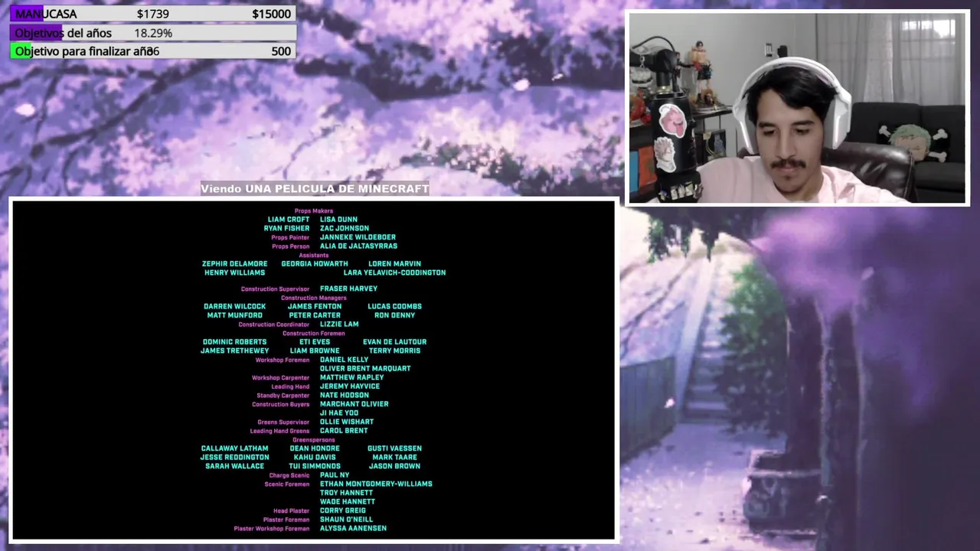
Task: Click the name GUSTI VAESSEN
Action: [394, 448]
